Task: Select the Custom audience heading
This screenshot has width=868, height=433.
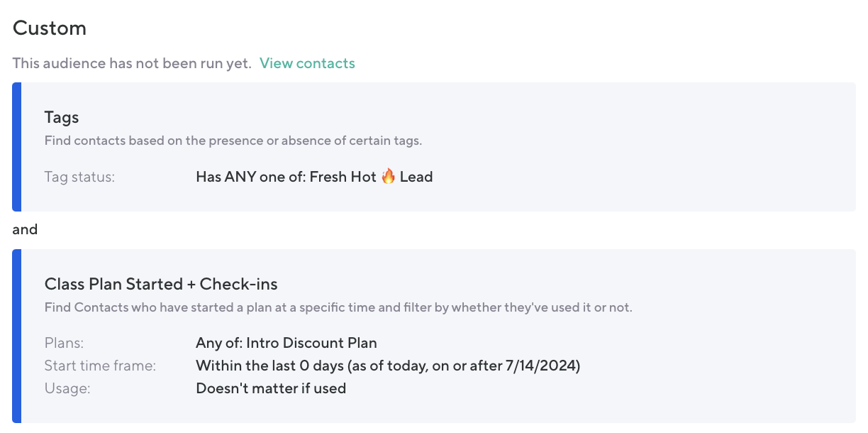Action: pyautogui.click(x=50, y=28)
